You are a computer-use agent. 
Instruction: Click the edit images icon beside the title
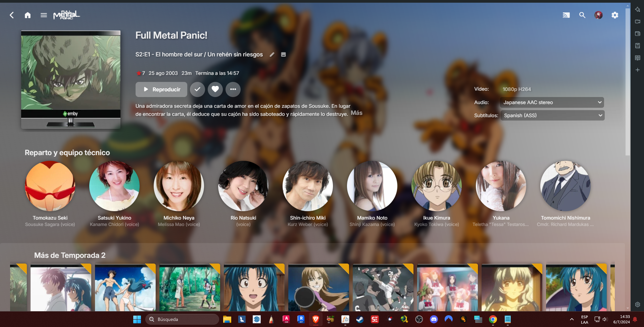click(284, 54)
